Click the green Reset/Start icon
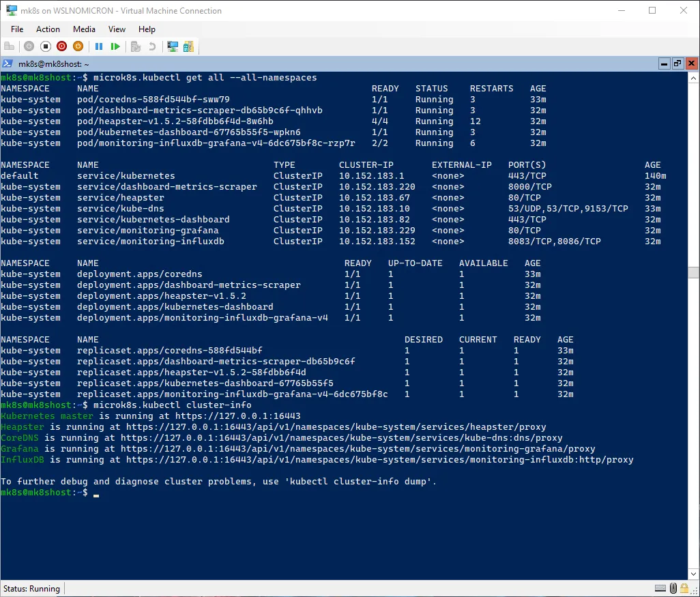Image resolution: width=700 pixels, height=597 pixels. pos(115,46)
